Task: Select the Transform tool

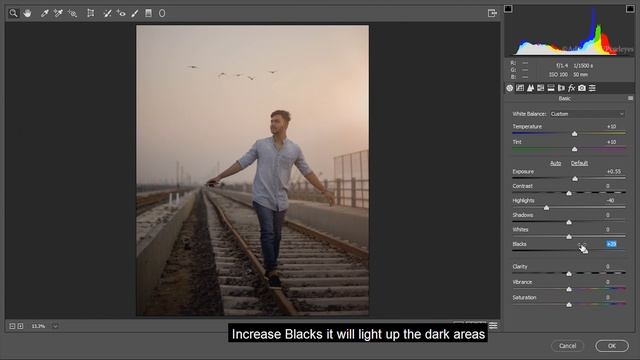Action: tap(91, 13)
